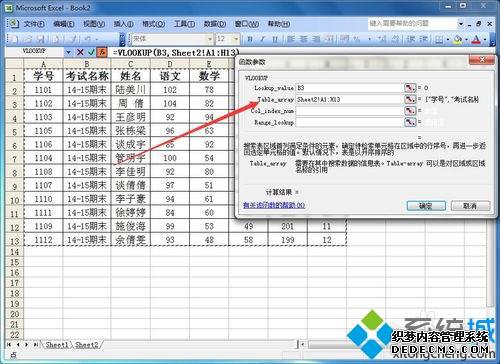Collapse dialog via Range_lookup range selector icon
The height and width of the screenshot is (364, 500).
tap(410, 122)
